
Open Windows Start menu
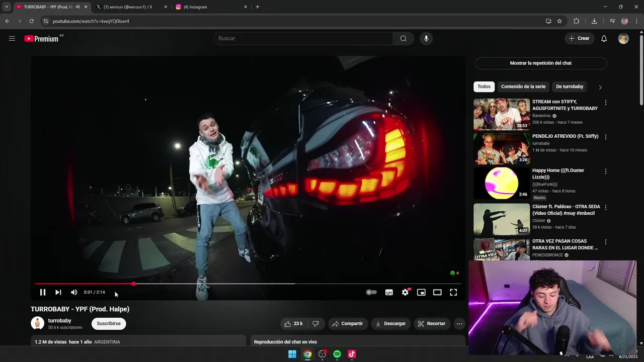click(x=292, y=354)
